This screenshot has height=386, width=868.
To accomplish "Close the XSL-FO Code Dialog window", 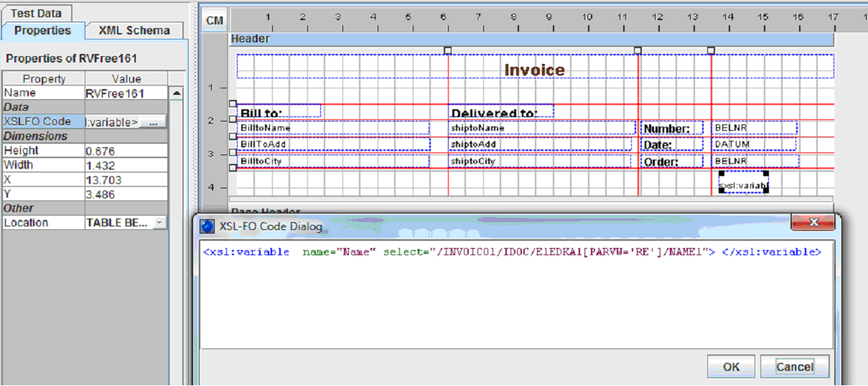I will tap(813, 224).
